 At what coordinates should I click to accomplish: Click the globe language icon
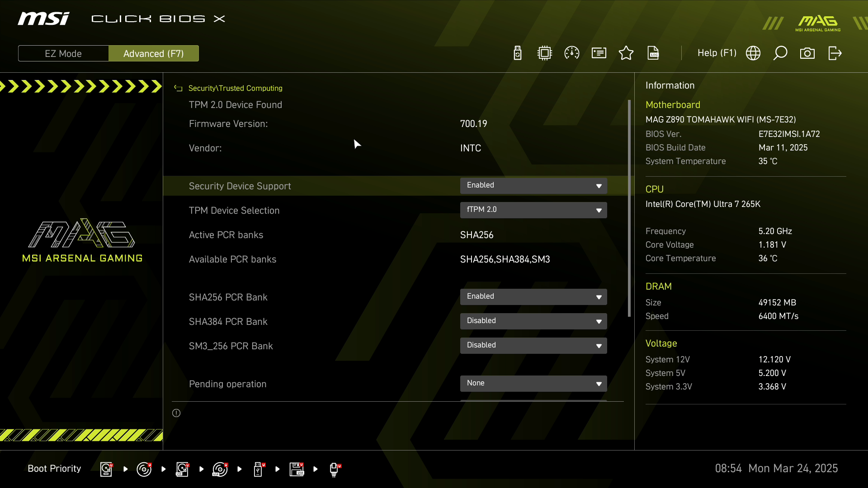[x=753, y=53]
